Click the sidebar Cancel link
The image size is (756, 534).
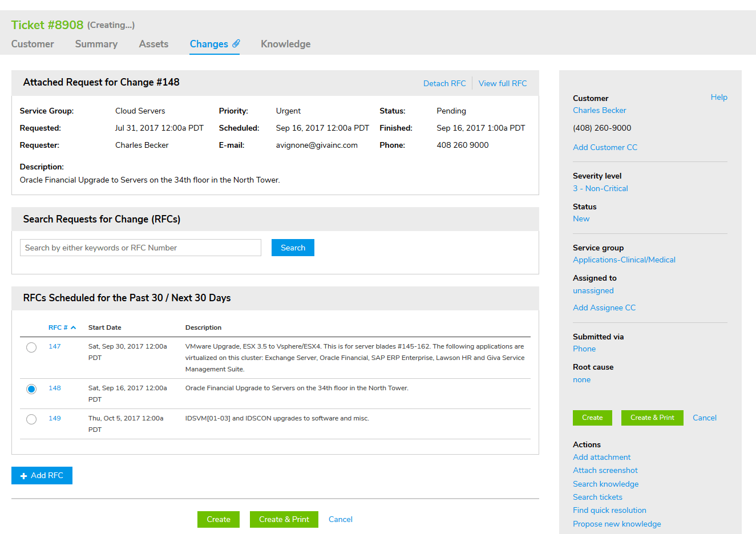(x=705, y=418)
